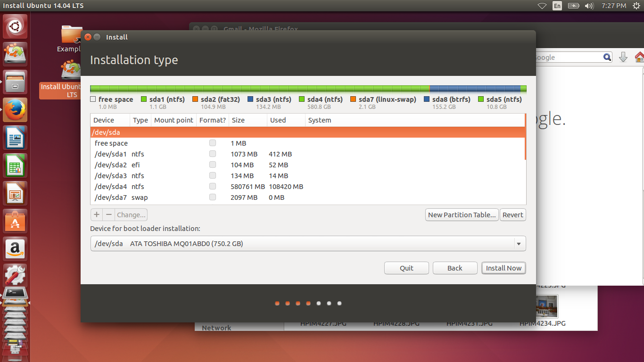Sort by the Type column header
This screenshot has height=362, width=644.
pos(140,120)
